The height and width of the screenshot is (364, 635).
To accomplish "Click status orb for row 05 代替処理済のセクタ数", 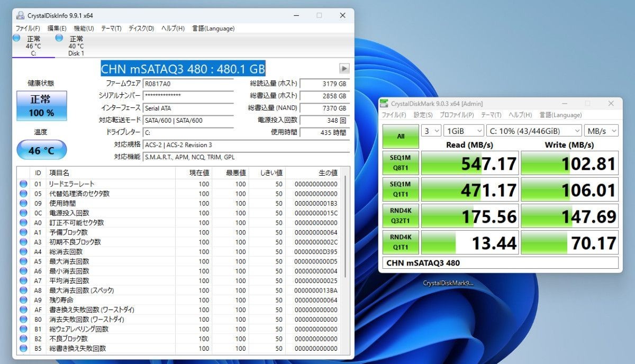I will click(23, 194).
